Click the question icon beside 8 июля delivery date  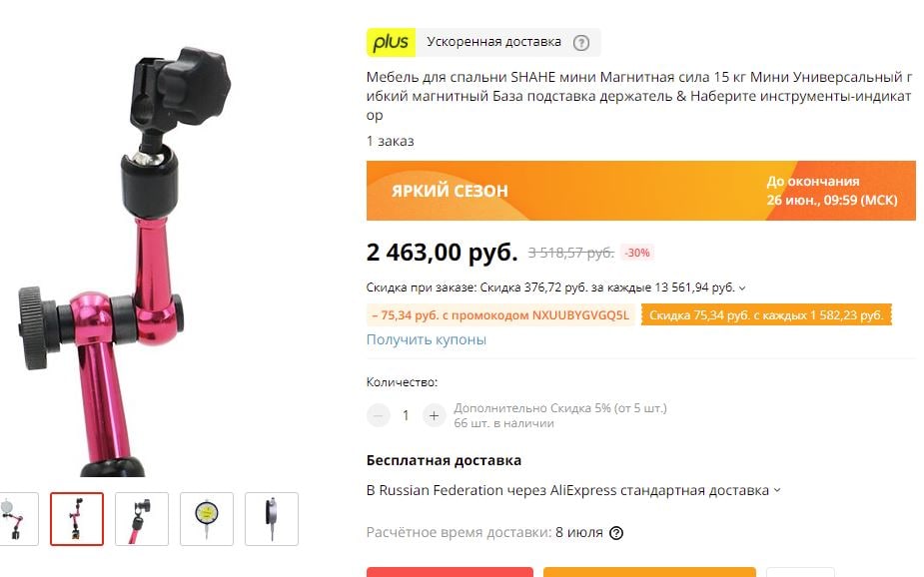coord(615,533)
